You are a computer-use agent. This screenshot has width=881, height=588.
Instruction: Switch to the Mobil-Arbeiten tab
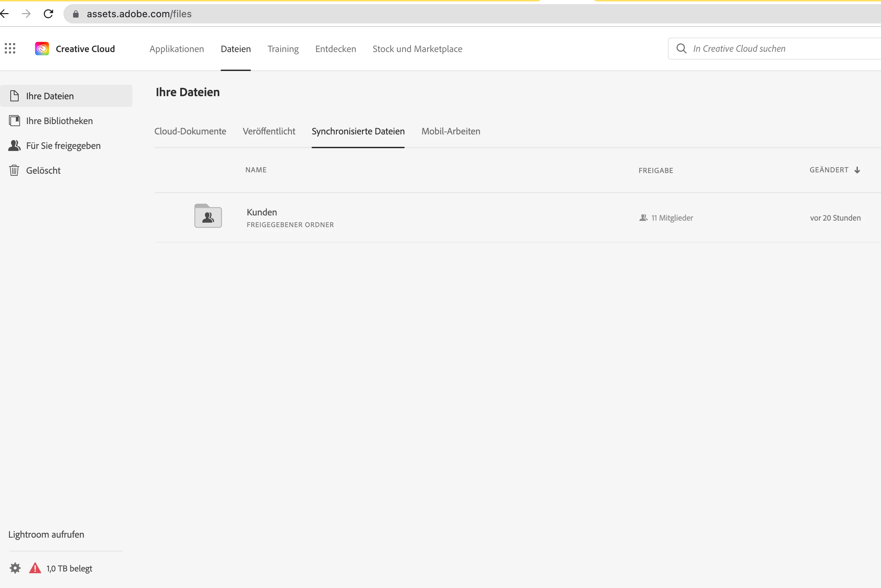(450, 131)
